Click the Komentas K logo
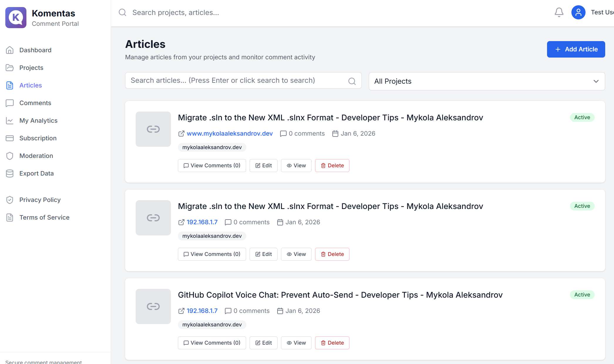614x364 pixels. tap(16, 18)
